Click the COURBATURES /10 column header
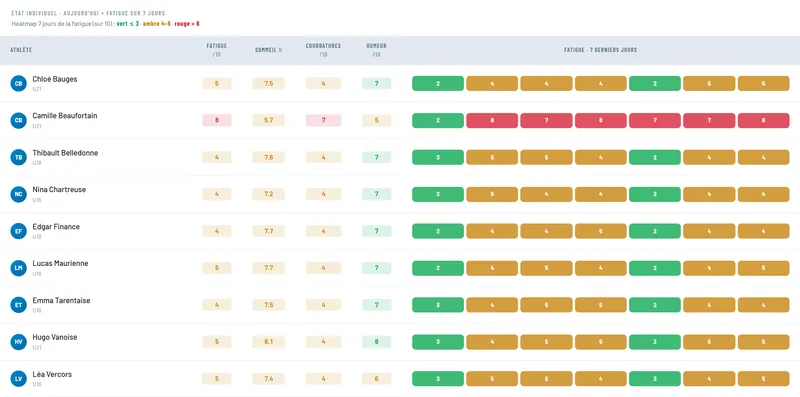Viewport: 800px width, 397px height. tap(323, 50)
